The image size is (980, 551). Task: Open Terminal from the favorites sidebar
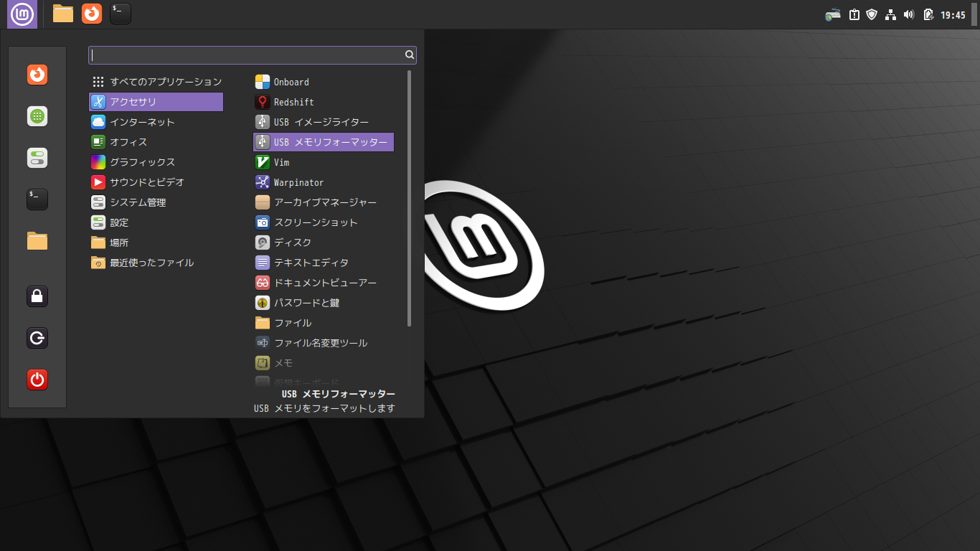pyautogui.click(x=37, y=199)
